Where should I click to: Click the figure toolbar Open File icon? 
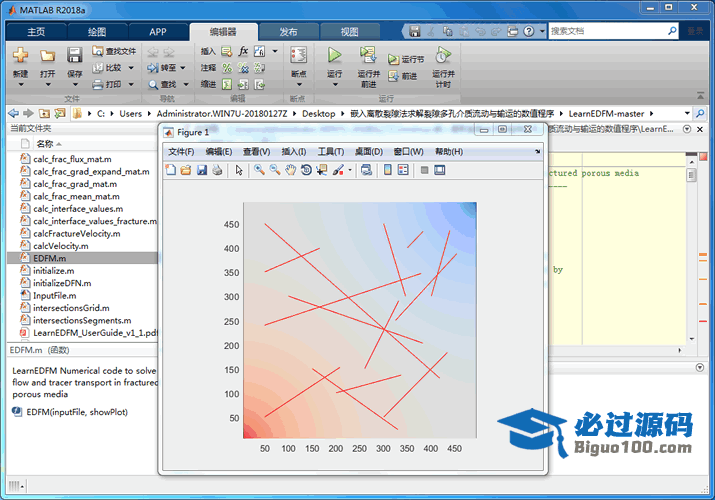pyautogui.click(x=186, y=170)
